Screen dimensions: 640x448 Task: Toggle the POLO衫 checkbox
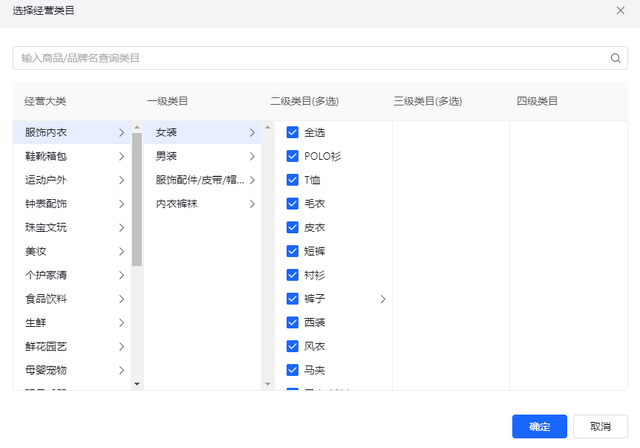[x=292, y=156]
